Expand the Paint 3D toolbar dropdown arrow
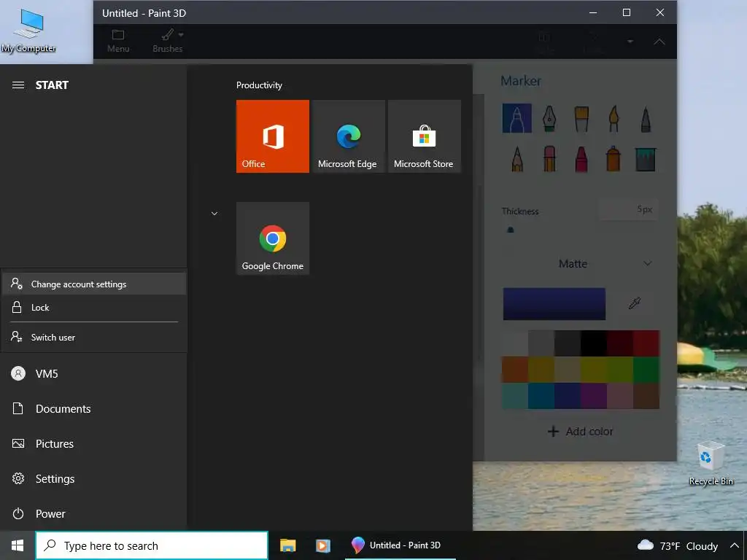Viewport: 747px width, 560px height. tap(630, 42)
